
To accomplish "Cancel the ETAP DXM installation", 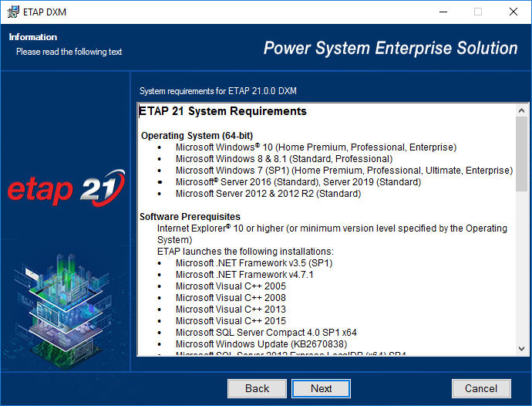I will pos(481,388).
